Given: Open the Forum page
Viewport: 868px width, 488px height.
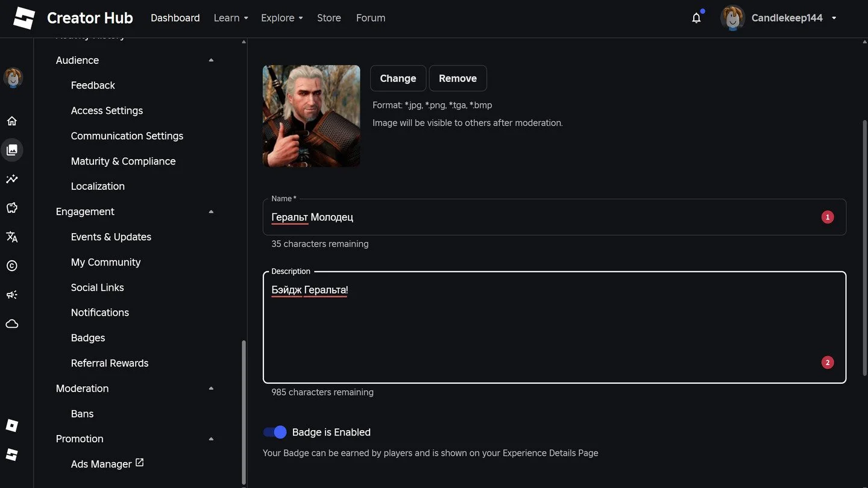Looking at the screenshot, I should pyautogui.click(x=371, y=18).
